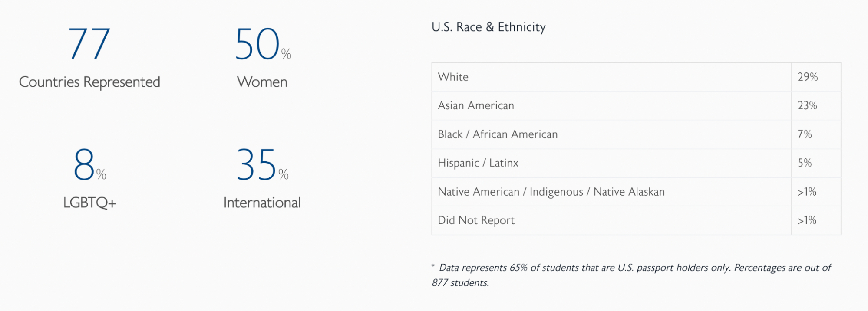
Task: Click the footnote about U.S. passport holders
Action: click(x=631, y=275)
